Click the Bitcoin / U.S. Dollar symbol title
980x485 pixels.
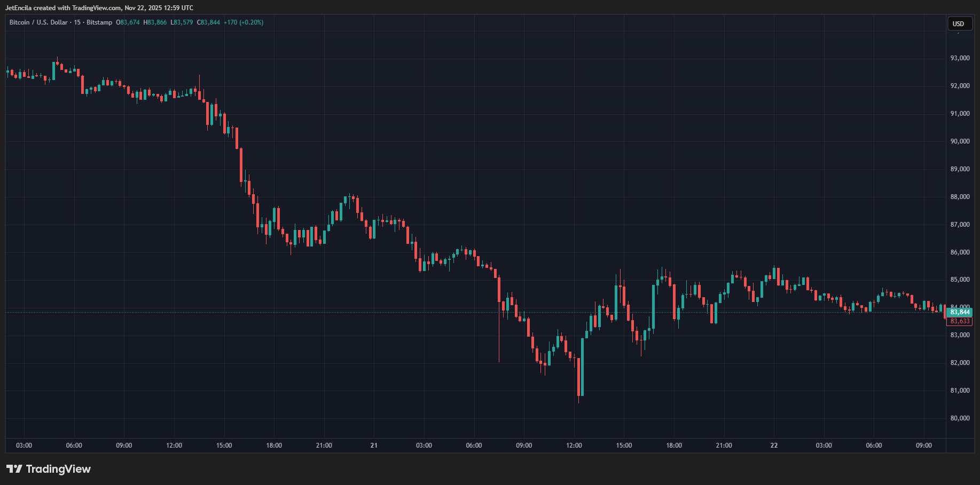pyautogui.click(x=38, y=22)
